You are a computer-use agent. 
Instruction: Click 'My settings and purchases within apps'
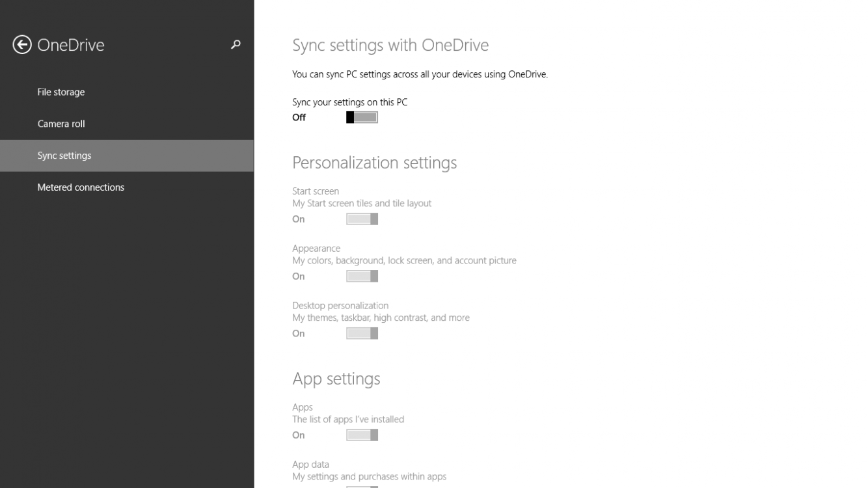(x=370, y=476)
